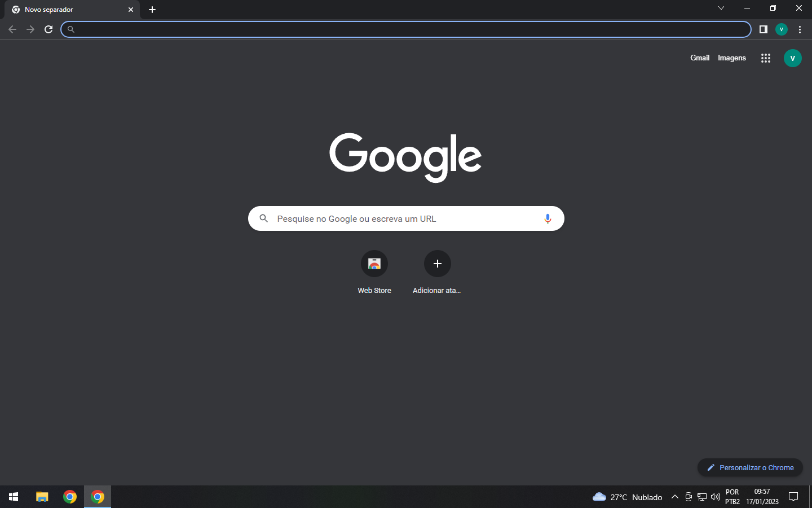Select the active Chrome taskbar icon
This screenshot has height=508, width=812.
98,497
